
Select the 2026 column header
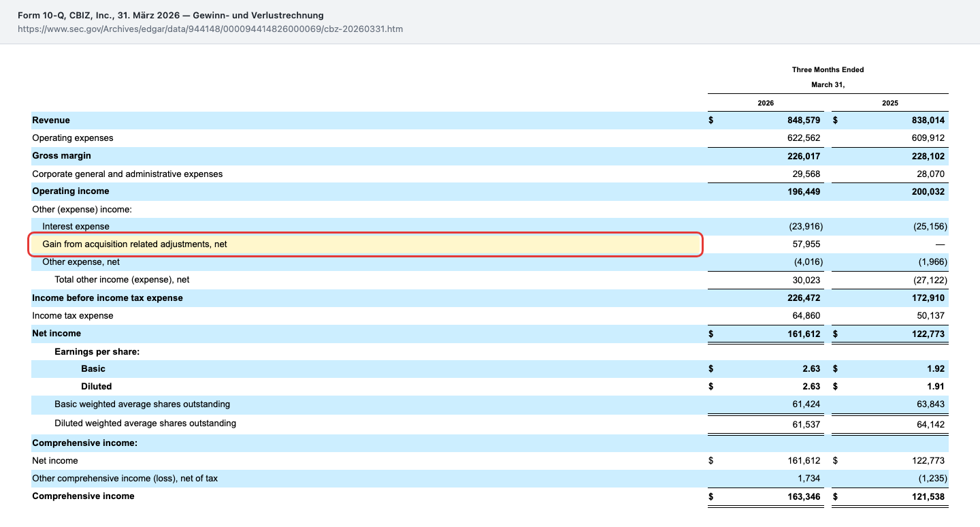coord(766,103)
